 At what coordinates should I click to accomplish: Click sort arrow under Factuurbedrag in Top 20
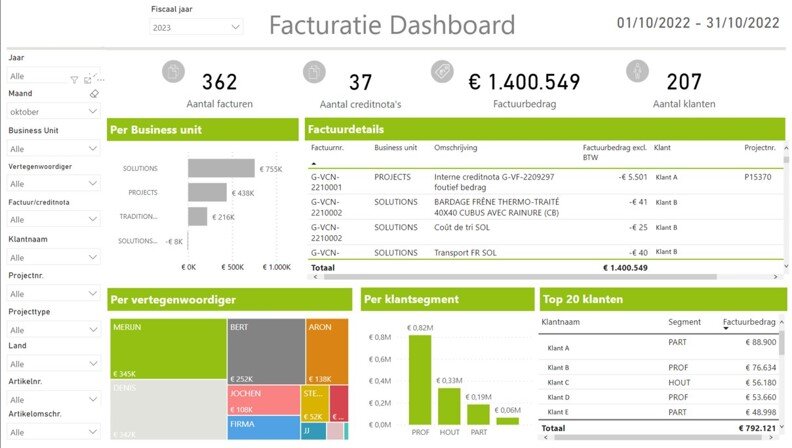(726, 329)
